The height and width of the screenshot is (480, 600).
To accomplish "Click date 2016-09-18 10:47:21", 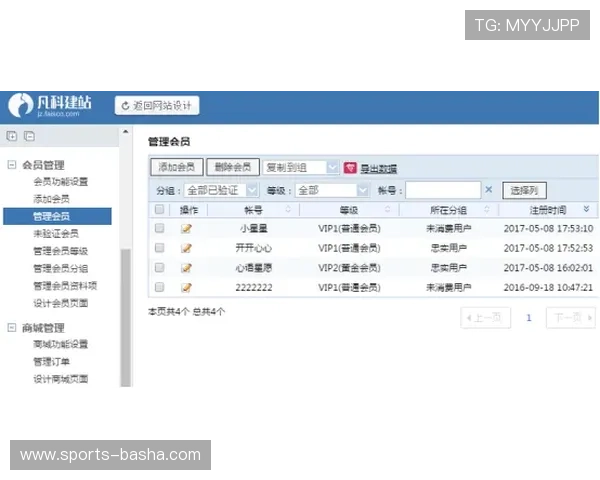I will coord(548,287).
